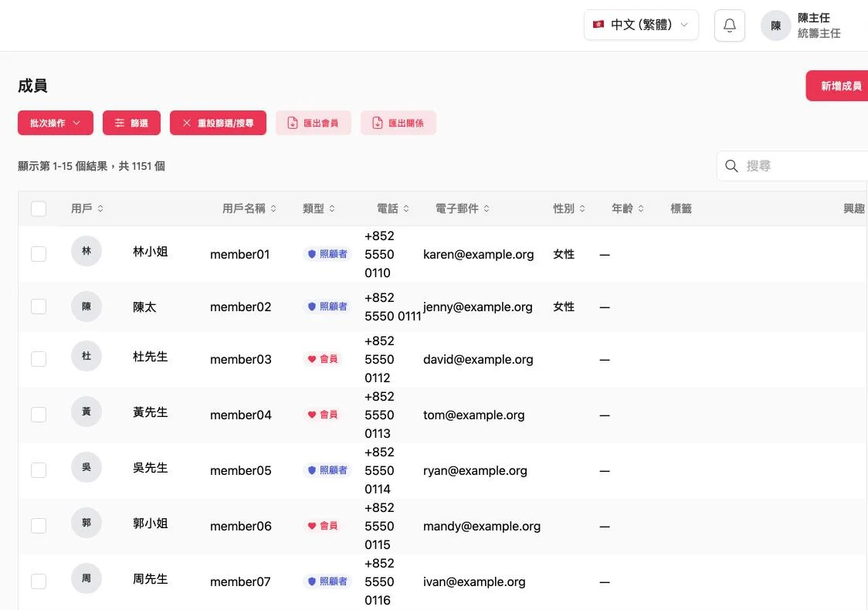Click 新增成員 button
Screen dimensions: 868x610
click(837, 86)
